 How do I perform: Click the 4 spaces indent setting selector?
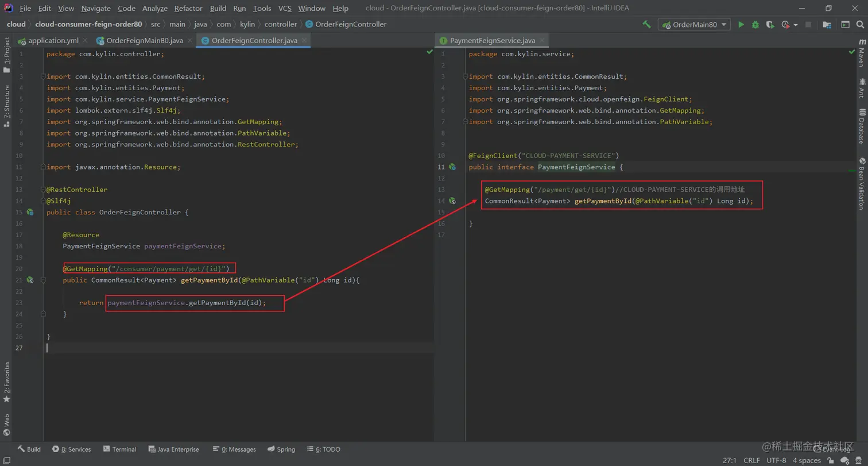[x=807, y=460]
